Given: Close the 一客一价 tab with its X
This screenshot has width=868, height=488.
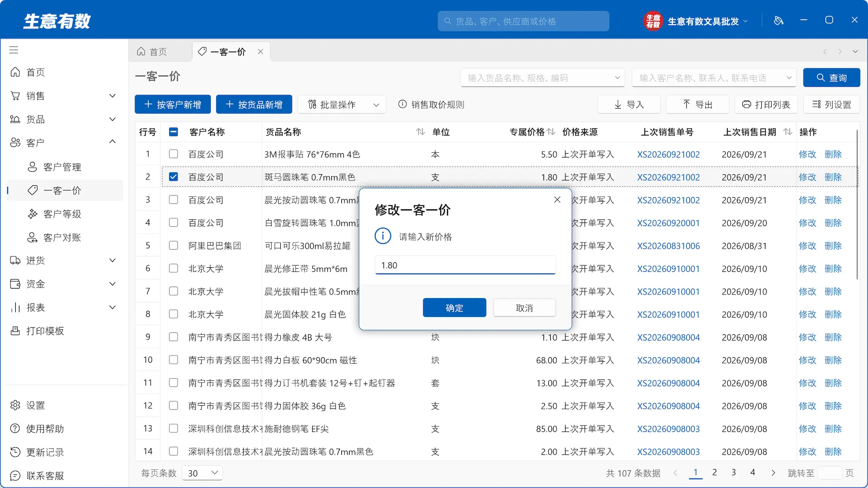Looking at the screenshot, I should point(260,52).
